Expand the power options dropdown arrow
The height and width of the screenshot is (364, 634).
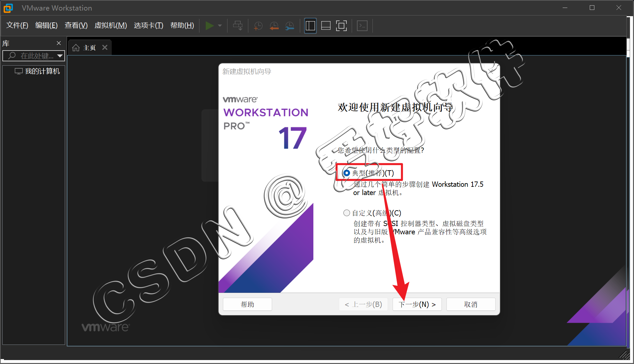220,26
